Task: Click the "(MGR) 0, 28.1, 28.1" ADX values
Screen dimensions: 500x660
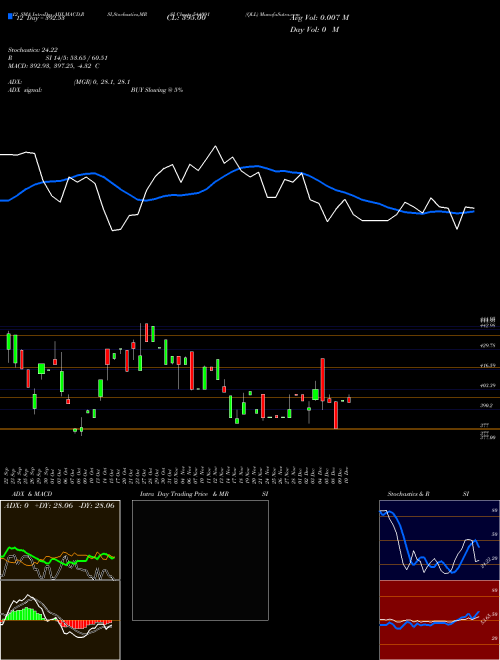Action: point(101,82)
